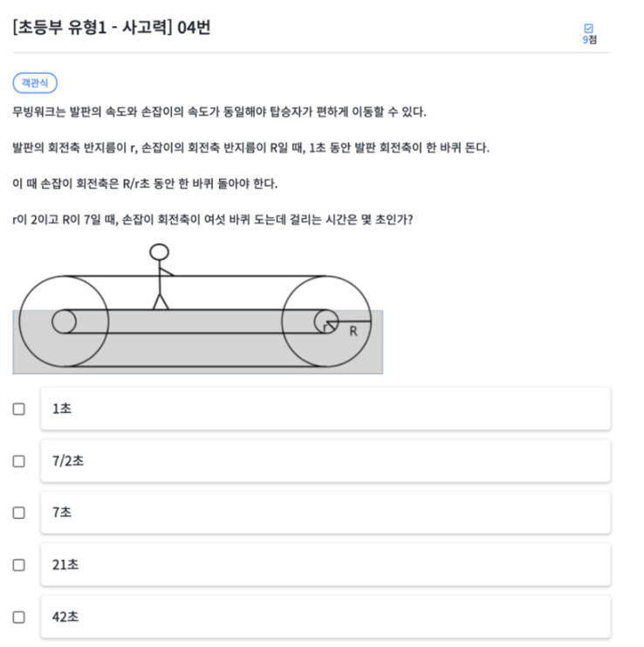Mark the checkbox for 42초
The image size is (644, 647).
(x=19, y=617)
